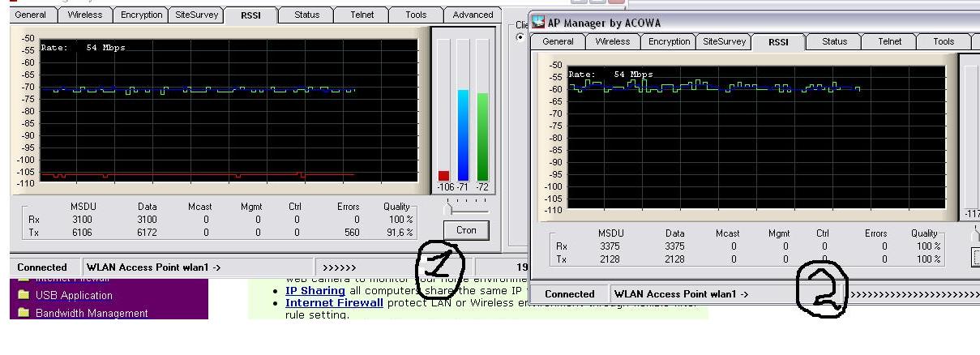Click the Mcast column header in ACOWA window
The image size is (980, 355).
pos(727,233)
